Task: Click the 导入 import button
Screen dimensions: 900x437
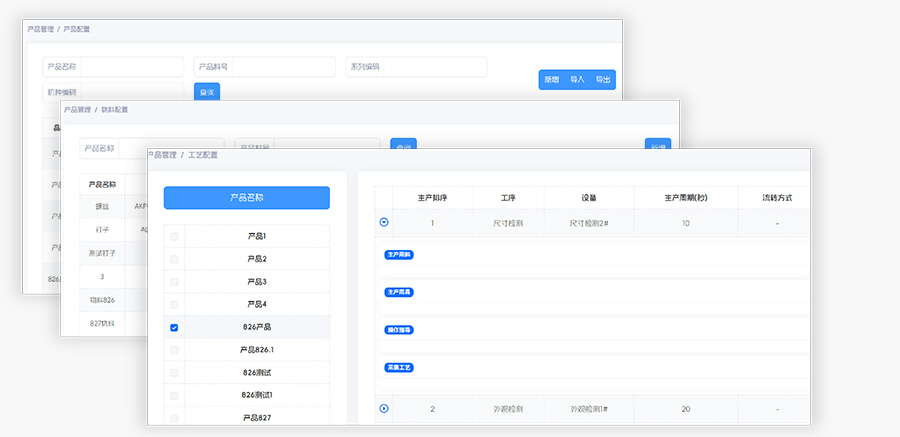Action: tap(577, 79)
